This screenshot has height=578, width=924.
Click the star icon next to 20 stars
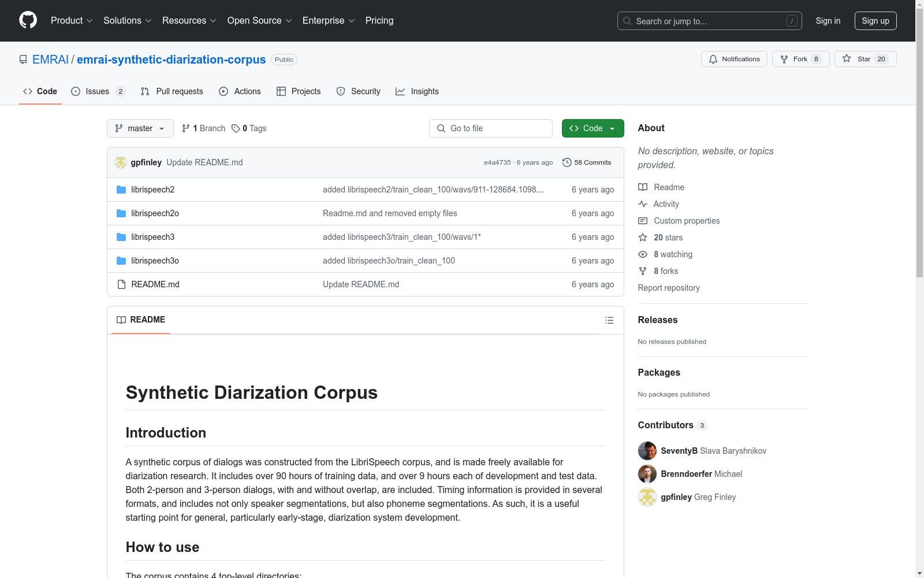tap(643, 238)
